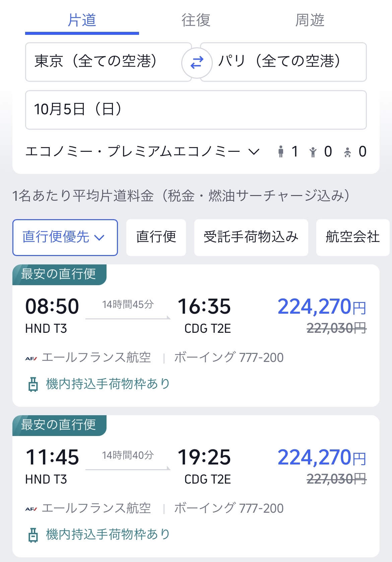Select the 片道 one-way tab

coord(82,20)
